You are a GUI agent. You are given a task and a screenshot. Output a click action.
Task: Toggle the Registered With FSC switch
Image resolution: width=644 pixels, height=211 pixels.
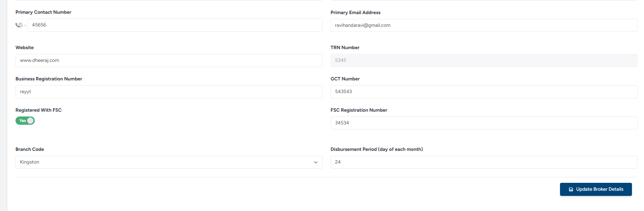[25, 121]
